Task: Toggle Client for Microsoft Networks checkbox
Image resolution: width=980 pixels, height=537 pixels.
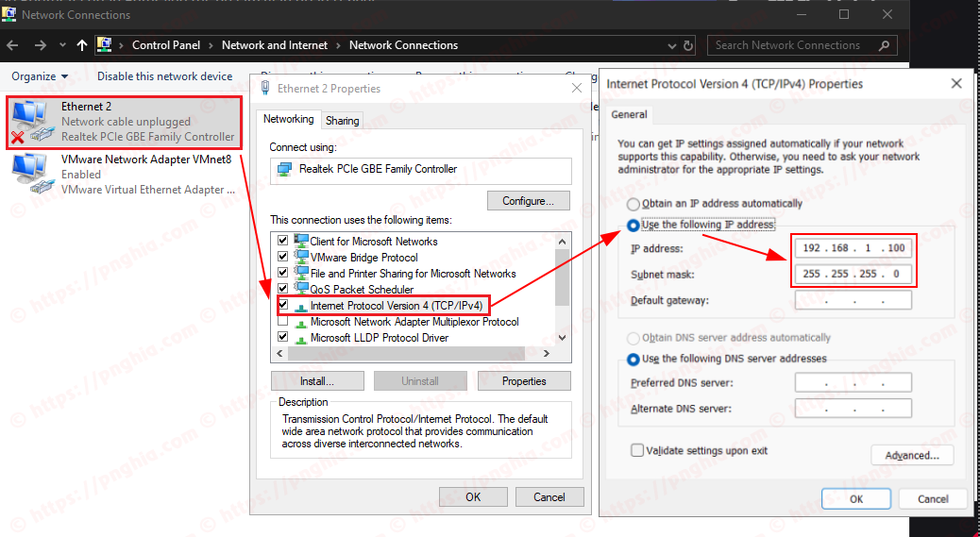Action: [x=282, y=241]
